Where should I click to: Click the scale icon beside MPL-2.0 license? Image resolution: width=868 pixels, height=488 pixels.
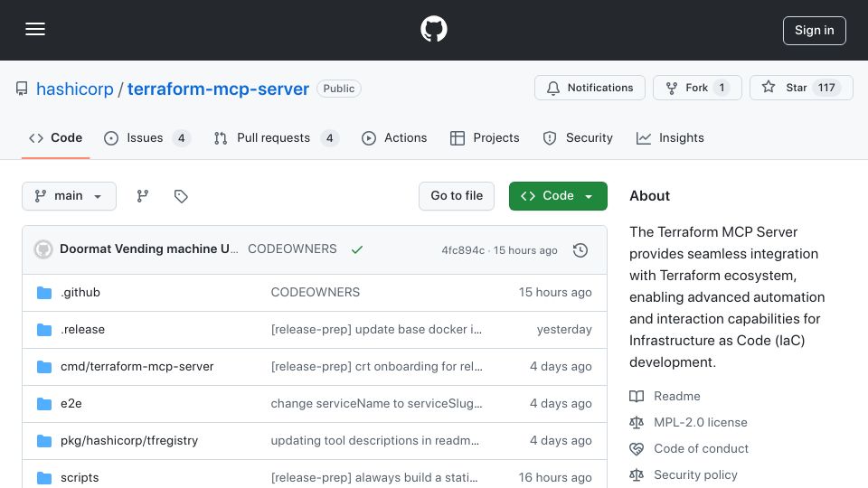point(637,422)
